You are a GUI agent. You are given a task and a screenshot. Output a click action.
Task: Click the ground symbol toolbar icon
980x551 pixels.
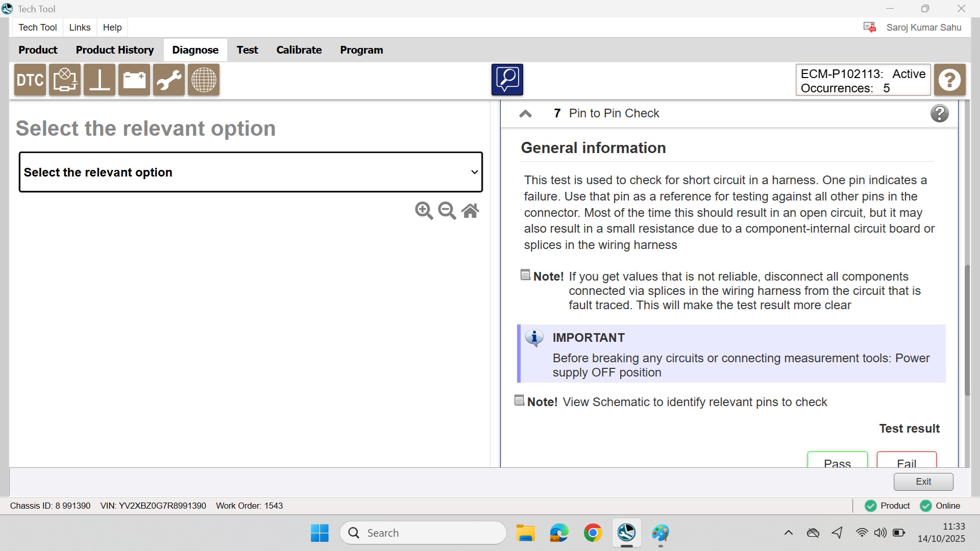pyautogui.click(x=100, y=80)
